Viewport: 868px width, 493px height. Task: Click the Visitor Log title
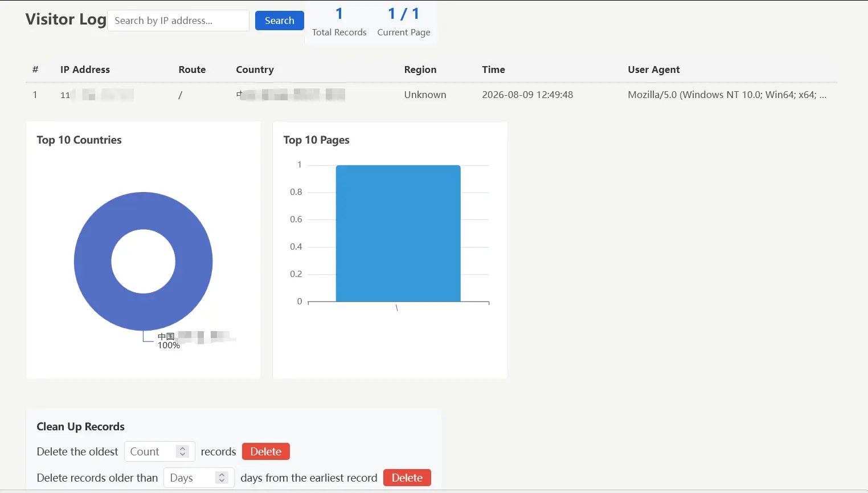pyautogui.click(x=66, y=19)
